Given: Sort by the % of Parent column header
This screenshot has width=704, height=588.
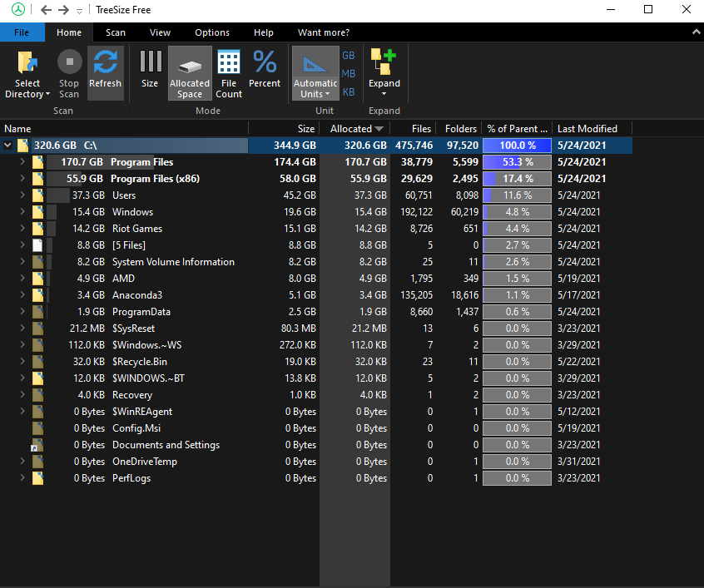Looking at the screenshot, I should tap(517, 129).
